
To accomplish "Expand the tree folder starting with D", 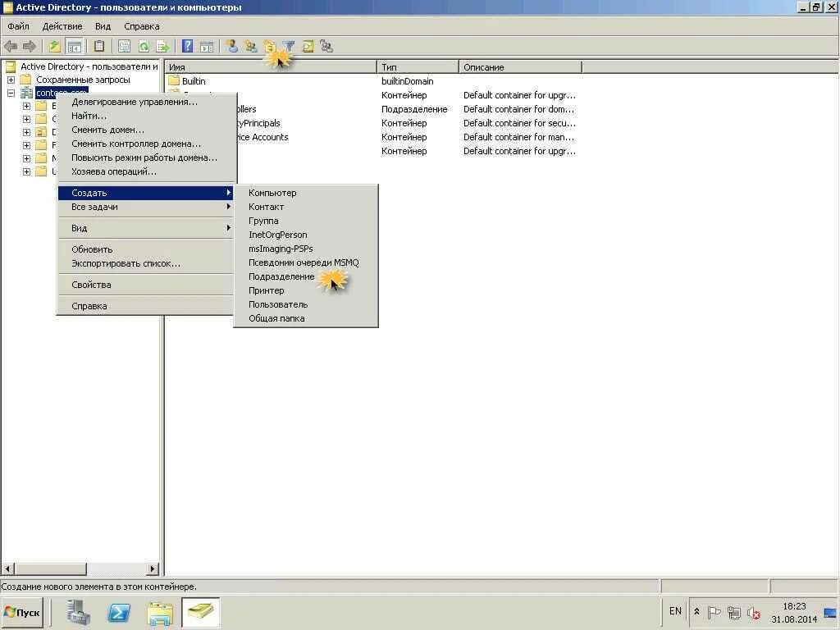I will (26, 132).
